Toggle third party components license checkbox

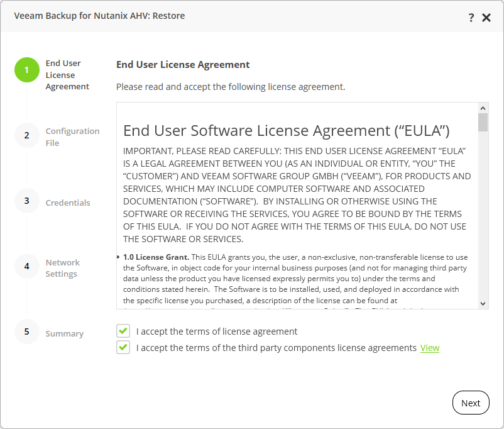[x=123, y=347]
